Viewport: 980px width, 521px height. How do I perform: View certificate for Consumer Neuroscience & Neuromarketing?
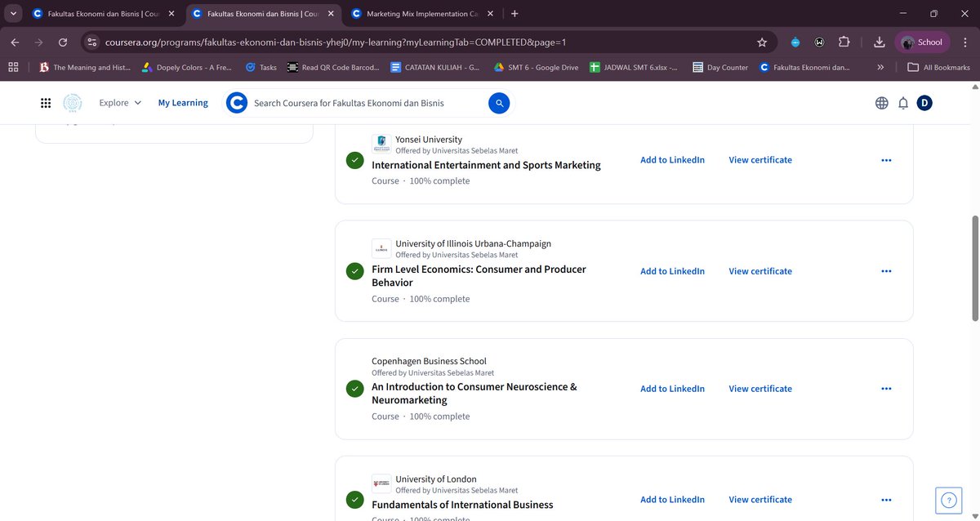click(760, 389)
